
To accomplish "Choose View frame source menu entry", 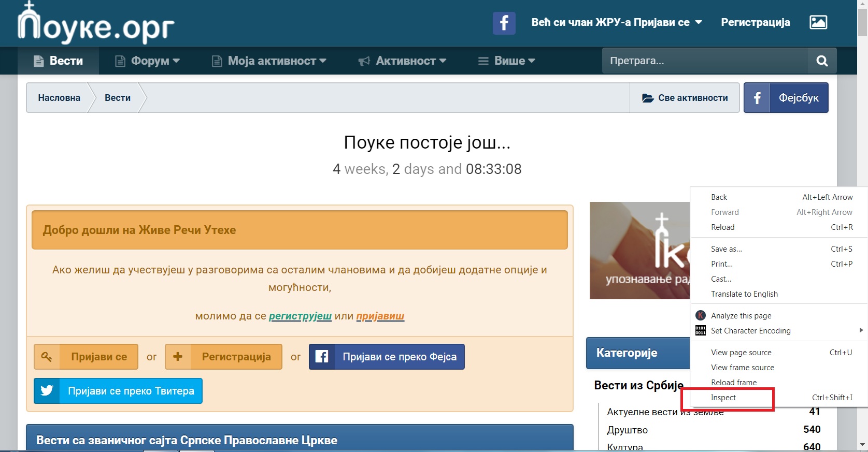I will pos(779,368).
